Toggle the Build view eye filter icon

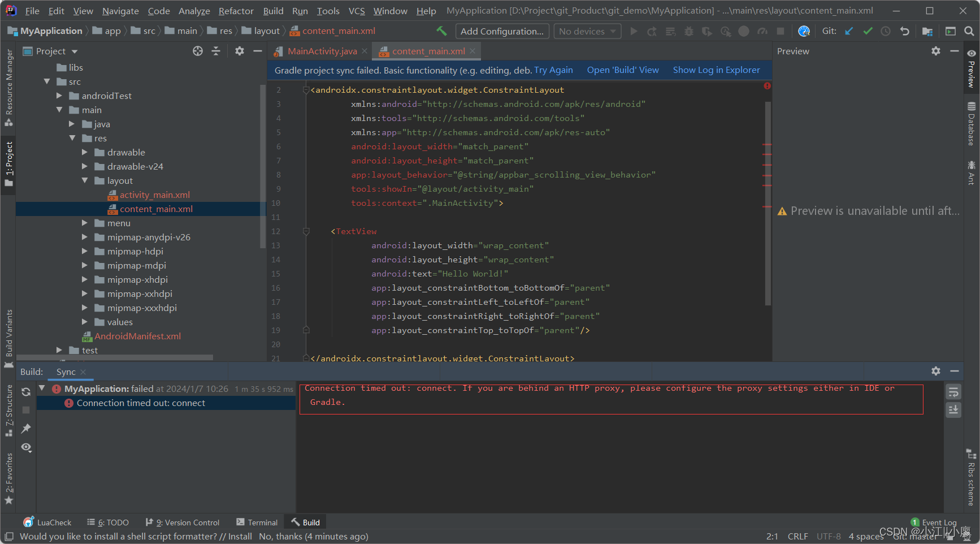pos(26,447)
